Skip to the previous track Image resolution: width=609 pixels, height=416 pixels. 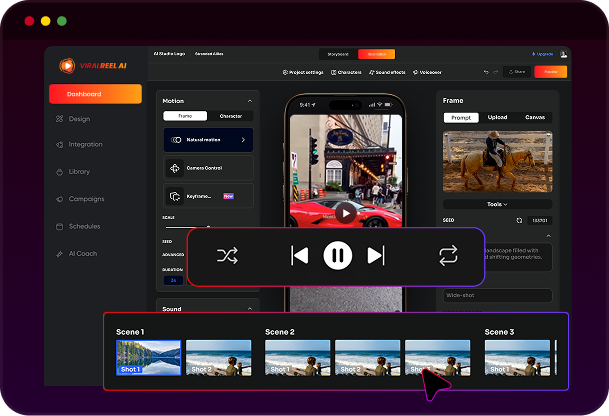[x=299, y=256]
